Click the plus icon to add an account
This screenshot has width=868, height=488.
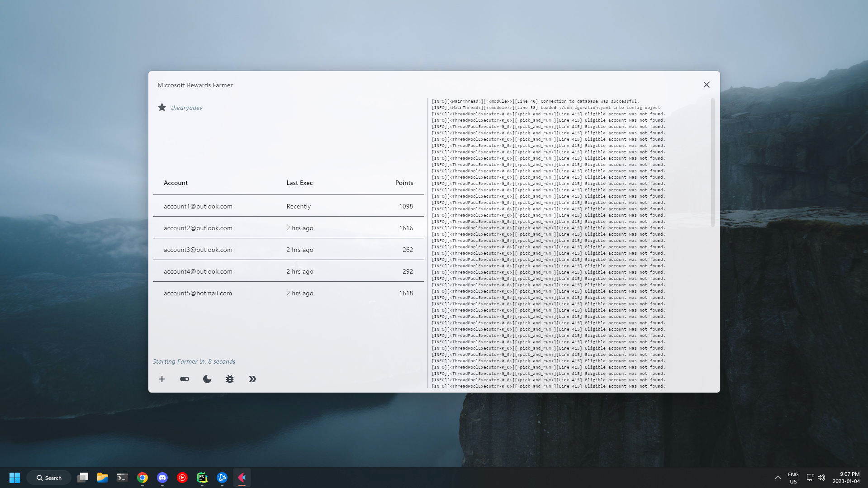pos(162,379)
